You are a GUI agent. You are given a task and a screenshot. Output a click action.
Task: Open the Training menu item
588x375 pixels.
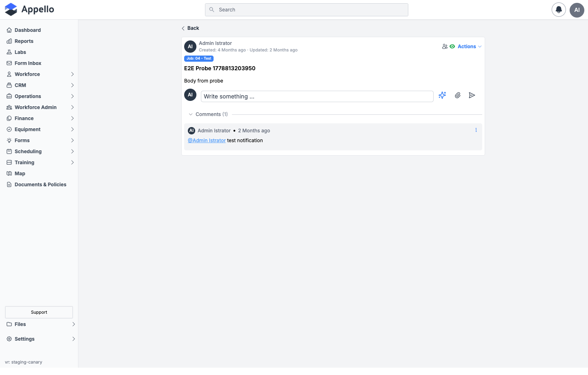pos(40,163)
